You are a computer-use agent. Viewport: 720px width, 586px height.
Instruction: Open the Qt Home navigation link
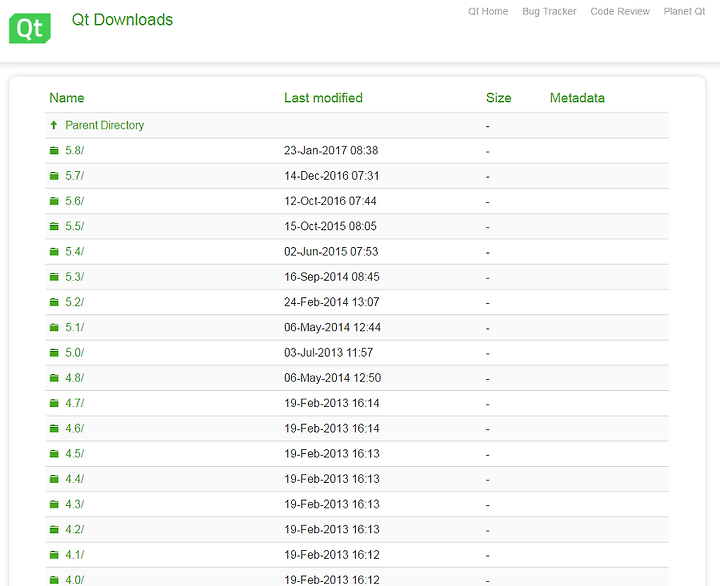(x=488, y=11)
